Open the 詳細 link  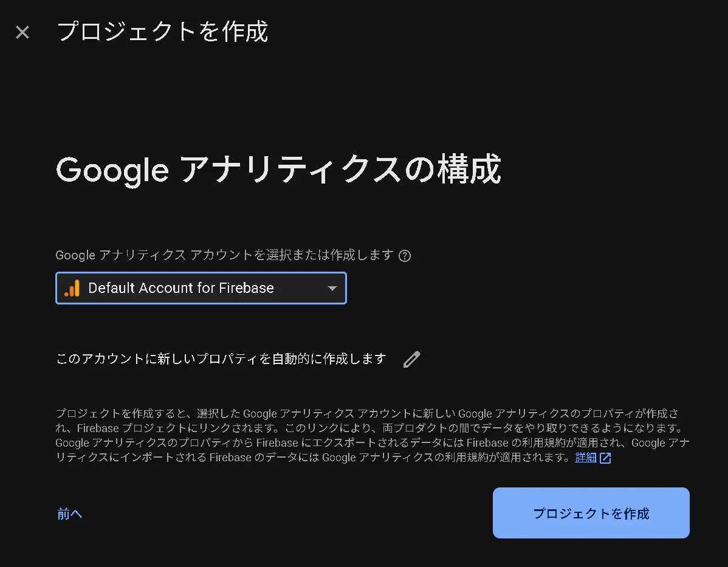click(x=585, y=458)
